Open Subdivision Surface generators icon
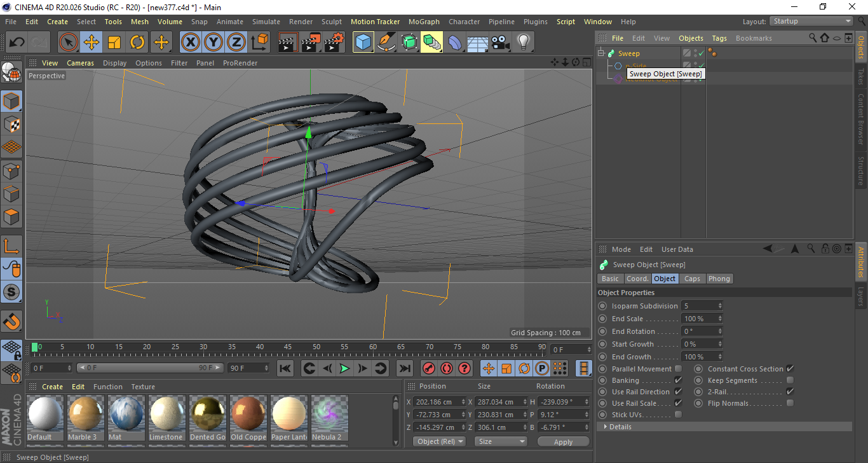Image resolution: width=868 pixels, height=463 pixels. (x=409, y=43)
